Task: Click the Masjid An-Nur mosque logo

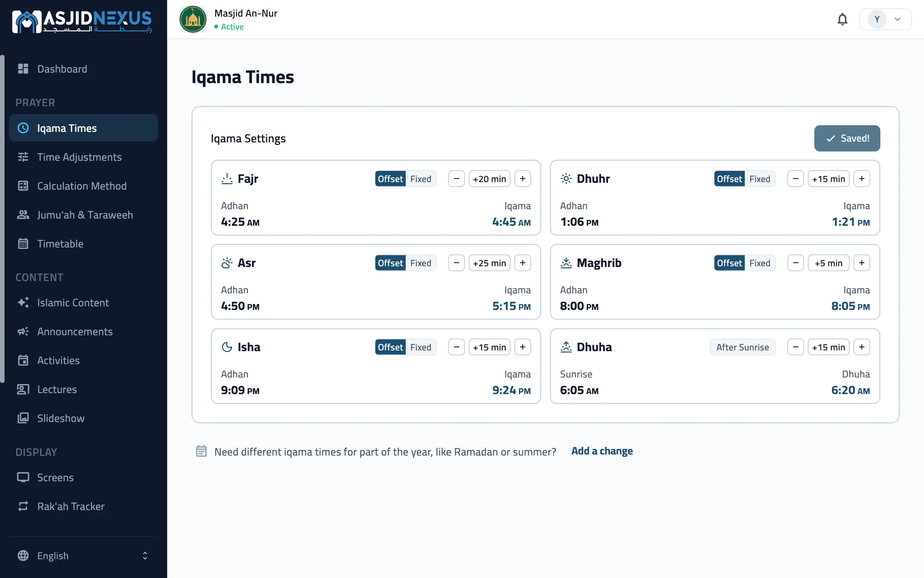Action: [193, 19]
